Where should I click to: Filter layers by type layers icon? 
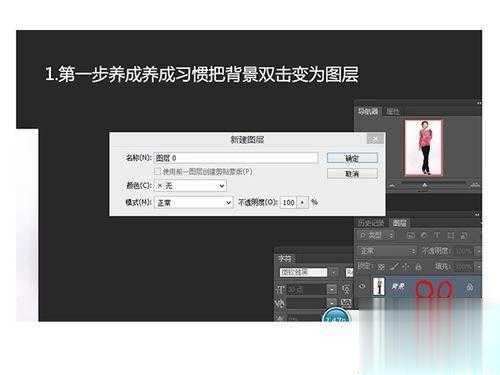[x=437, y=236]
